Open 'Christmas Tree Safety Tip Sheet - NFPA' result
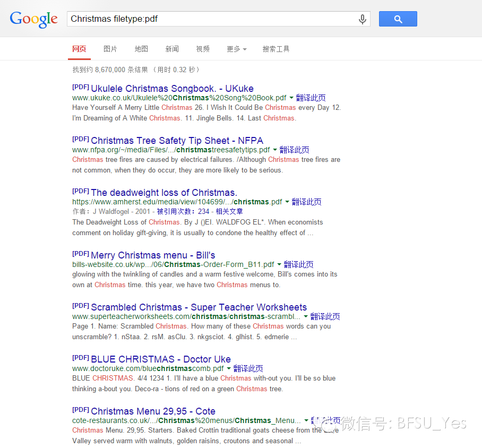Image resolution: width=482 pixels, height=448 pixels. [x=177, y=141]
